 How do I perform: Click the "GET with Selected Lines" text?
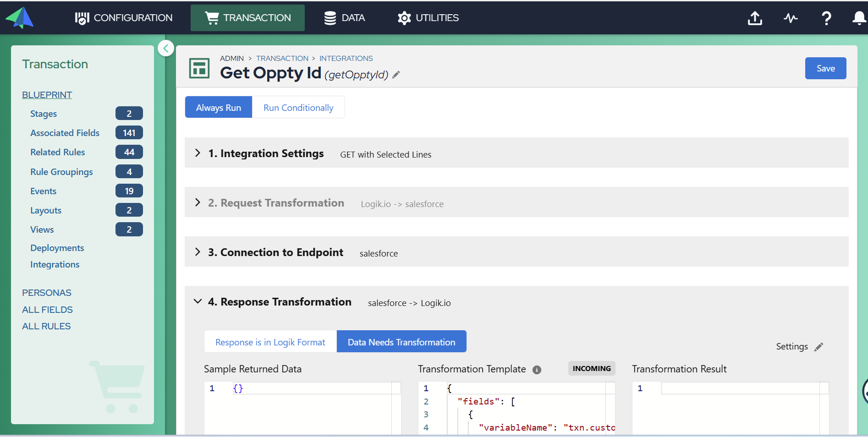click(386, 154)
